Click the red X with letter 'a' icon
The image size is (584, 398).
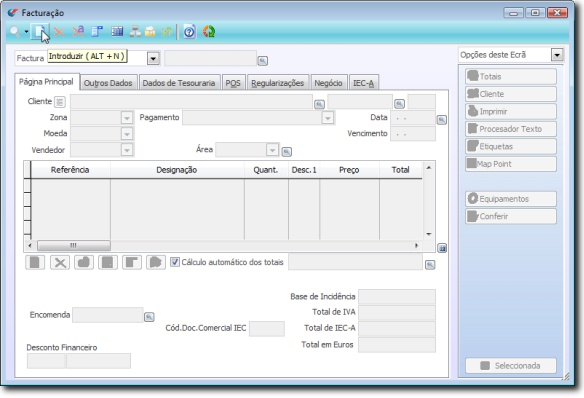(78, 32)
